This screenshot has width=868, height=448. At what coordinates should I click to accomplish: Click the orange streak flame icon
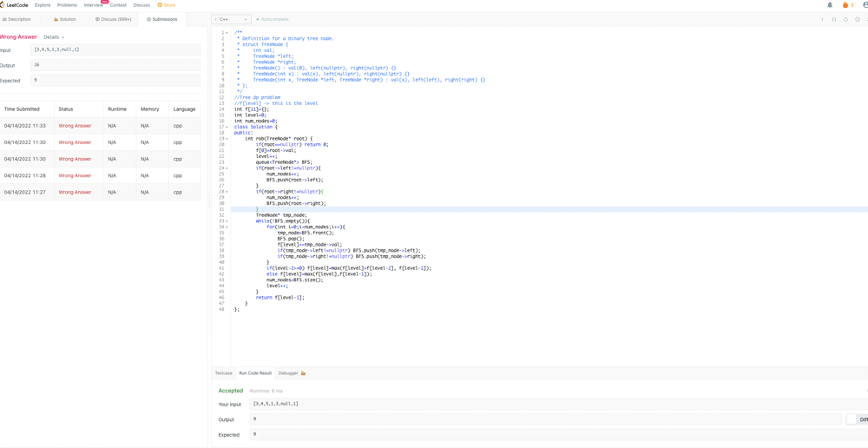pos(845,5)
